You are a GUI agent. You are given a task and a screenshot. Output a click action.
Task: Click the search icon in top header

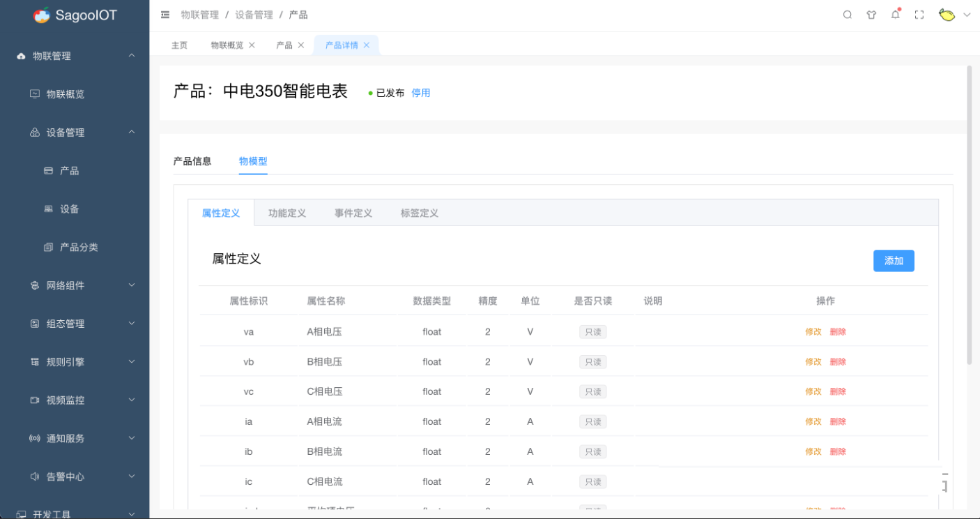848,15
